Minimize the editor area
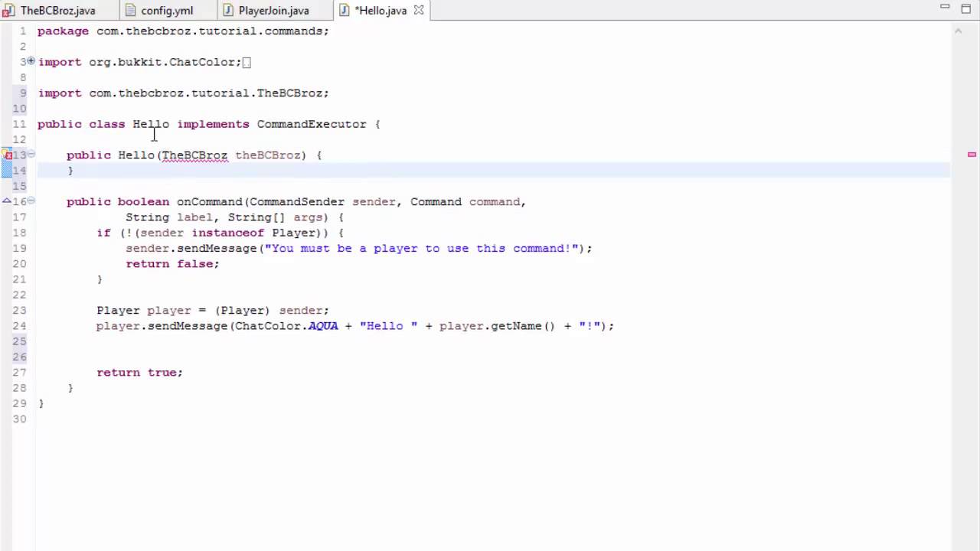The width and height of the screenshot is (980, 551). (x=946, y=8)
